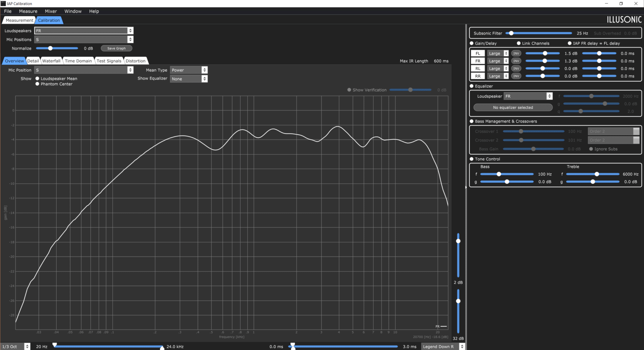This screenshot has width=644, height=350.
Task: Click the ILLUSONIC logo
Action: (624, 20)
